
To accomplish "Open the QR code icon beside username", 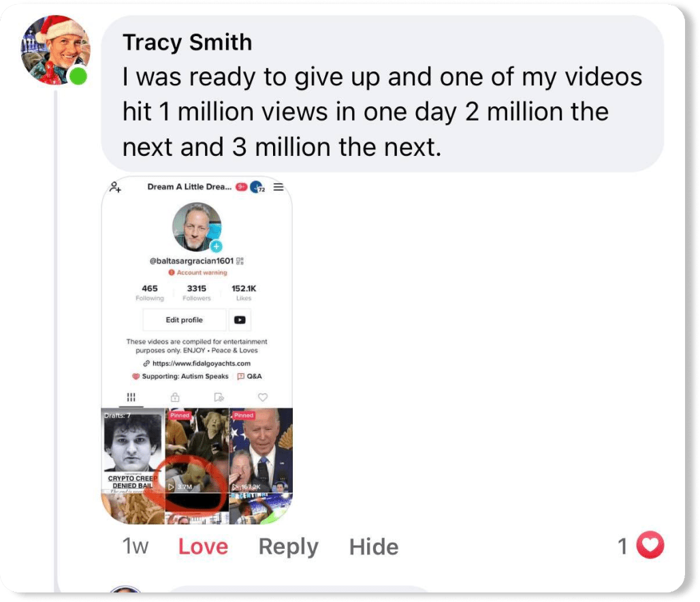I will click(240, 261).
